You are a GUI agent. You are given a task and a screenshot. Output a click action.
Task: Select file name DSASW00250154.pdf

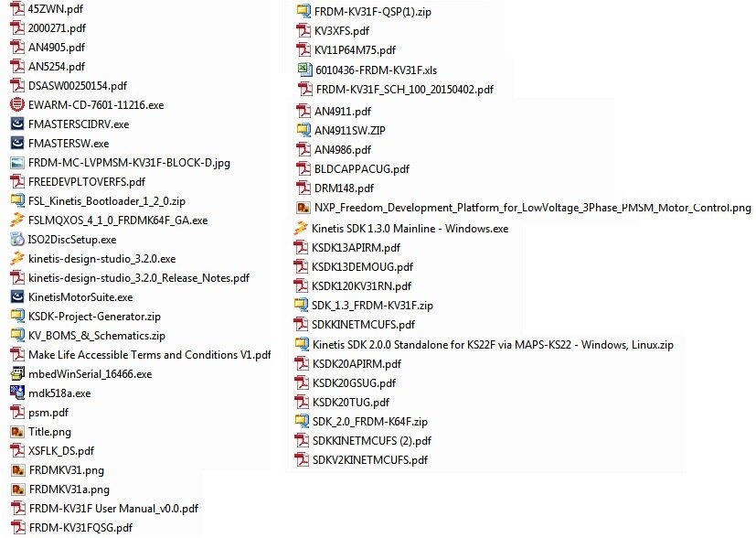click(78, 86)
